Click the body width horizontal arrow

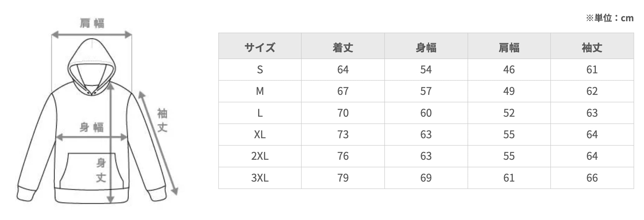[91, 137]
